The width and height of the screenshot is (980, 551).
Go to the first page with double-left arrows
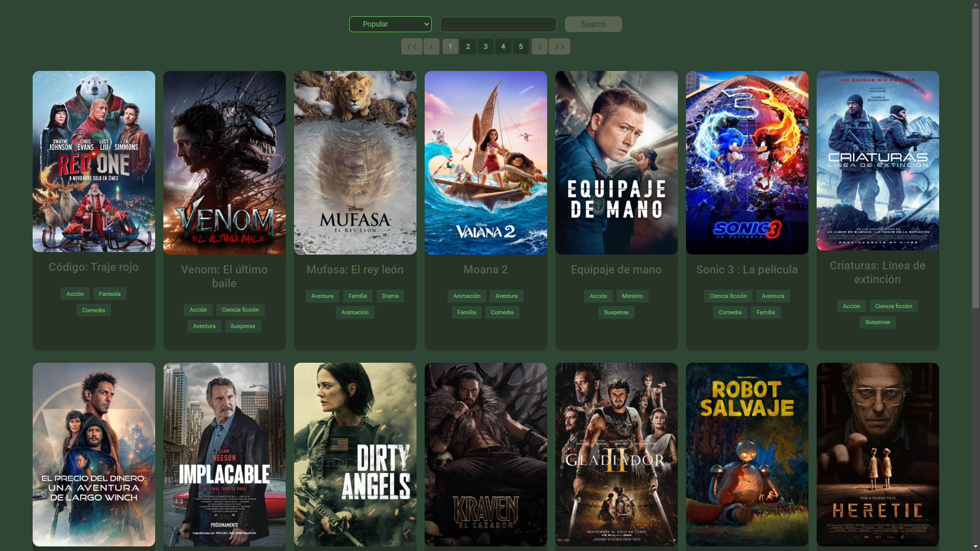click(411, 46)
